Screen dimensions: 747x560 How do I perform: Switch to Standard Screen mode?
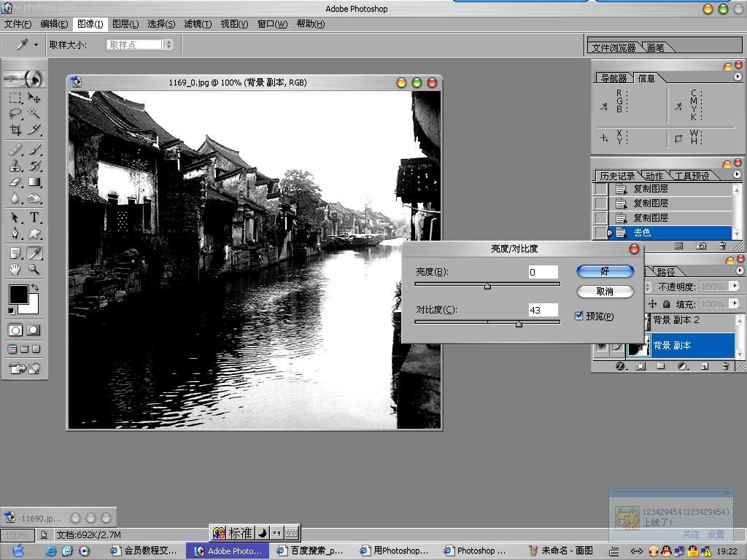tap(13, 349)
